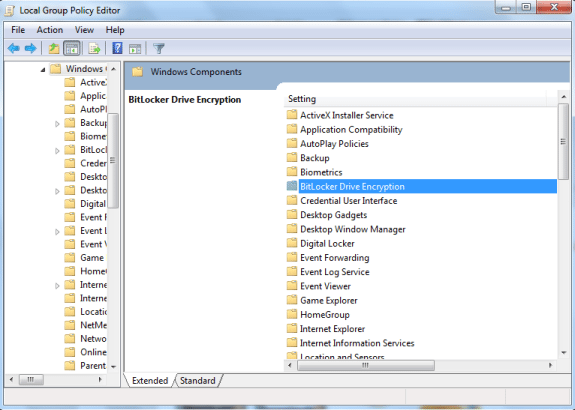Click settings list scroll up arrow
The image size is (575, 410).
[564, 97]
